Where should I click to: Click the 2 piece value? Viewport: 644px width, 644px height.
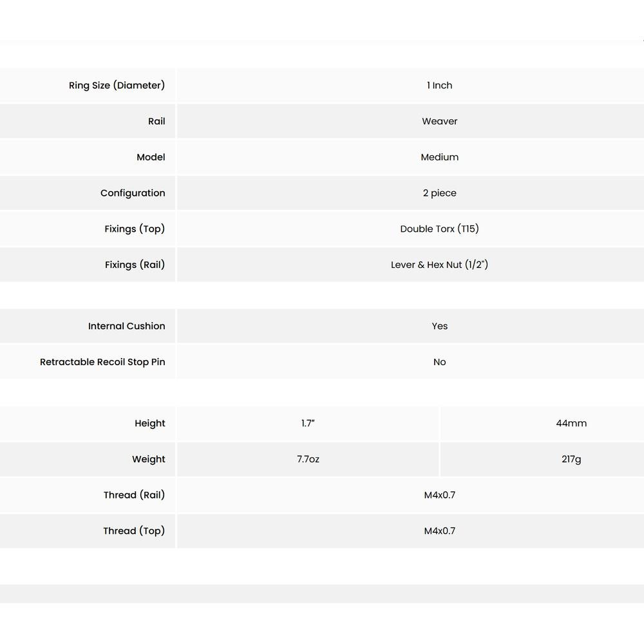point(439,193)
